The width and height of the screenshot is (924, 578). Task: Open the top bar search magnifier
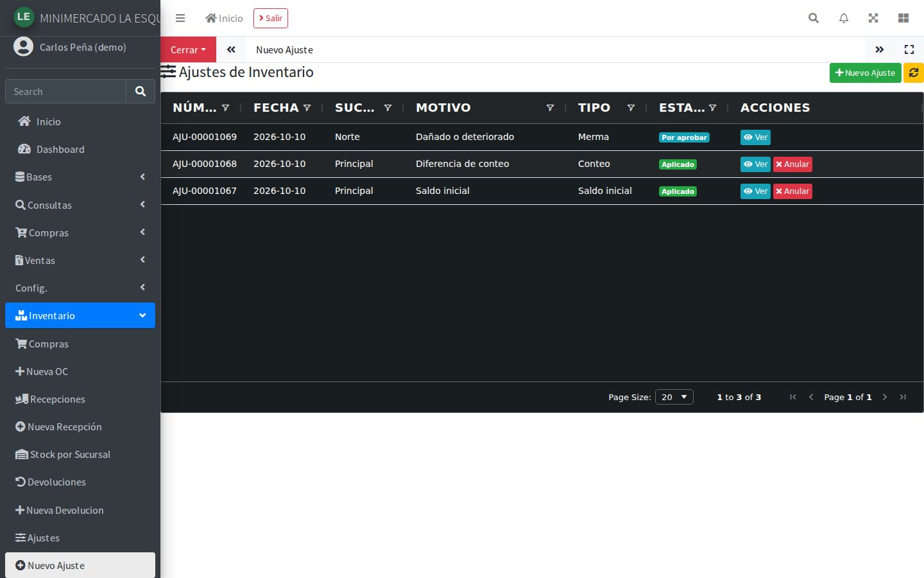(x=814, y=18)
